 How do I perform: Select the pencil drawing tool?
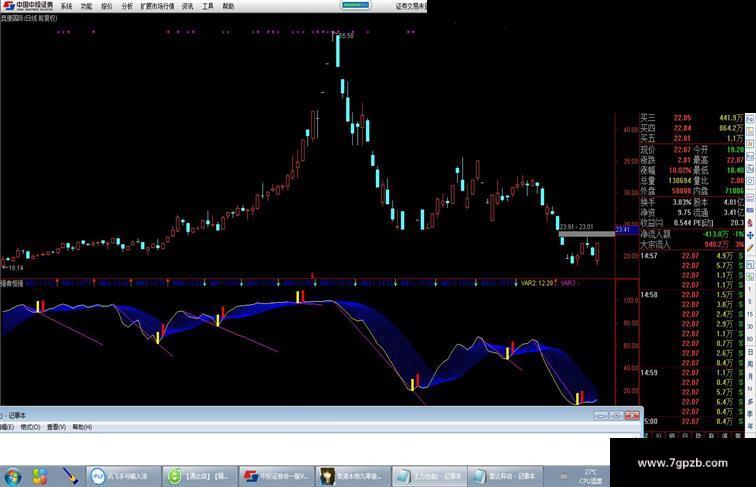pyautogui.click(x=750, y=248)
